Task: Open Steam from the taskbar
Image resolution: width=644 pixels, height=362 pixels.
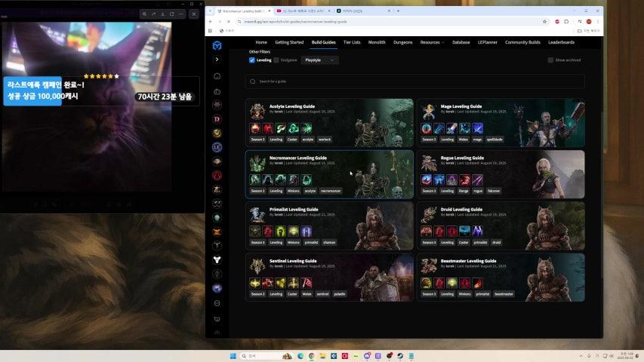Action: [400, 356]
